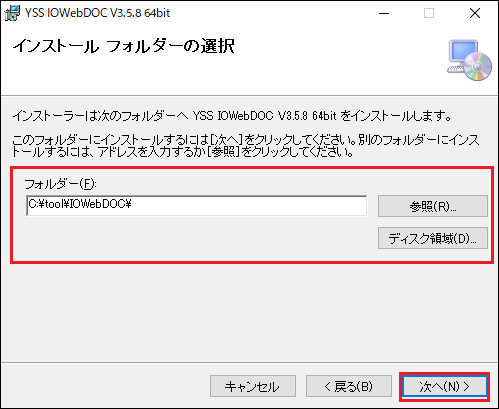Click the folder path input field
The height and width of the screenshot is (409, 499).
click(197, 206)
